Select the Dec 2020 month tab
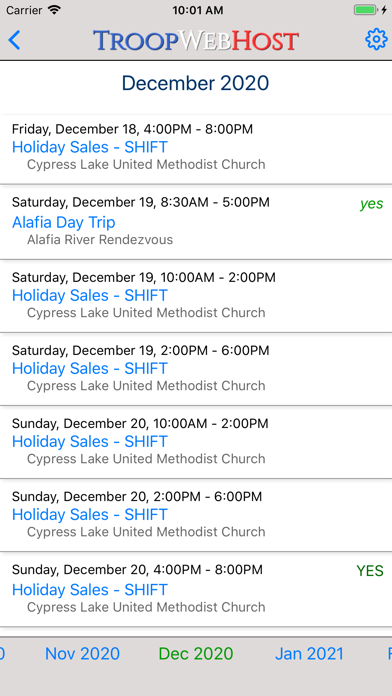 point(196,653)
